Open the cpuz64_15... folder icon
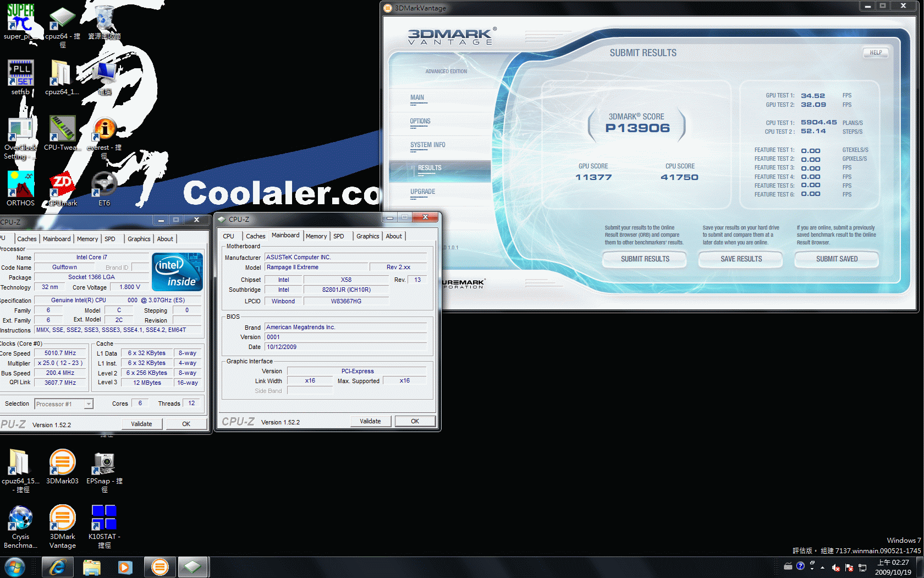 [20, 471]
